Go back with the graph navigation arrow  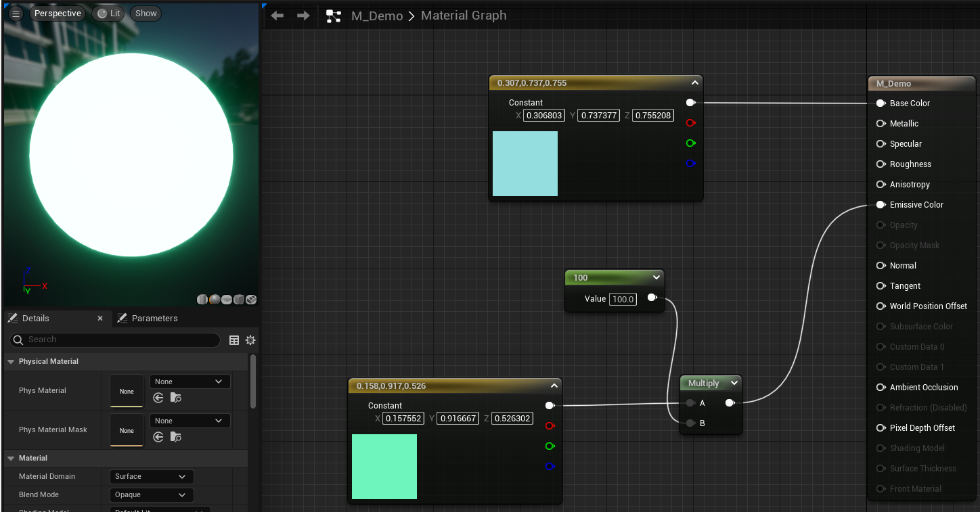pos(277,16)
